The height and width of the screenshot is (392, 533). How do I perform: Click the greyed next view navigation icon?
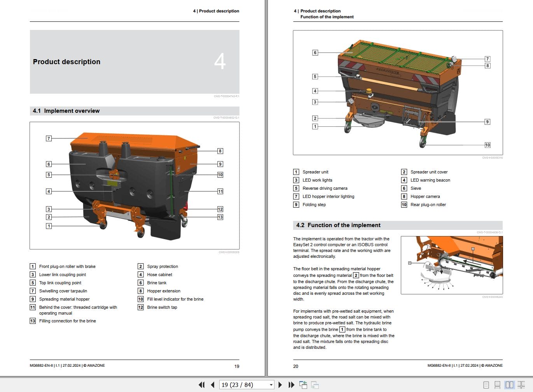pos(315,385)
